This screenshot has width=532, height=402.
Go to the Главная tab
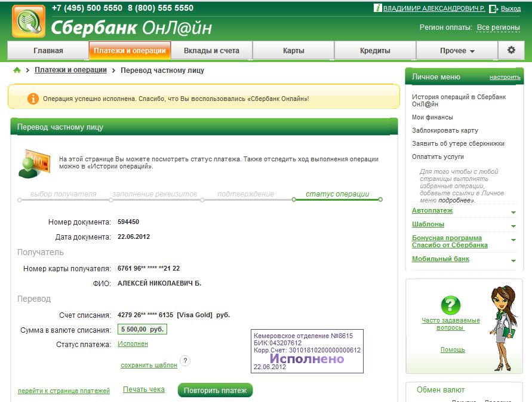click(48, 51)
